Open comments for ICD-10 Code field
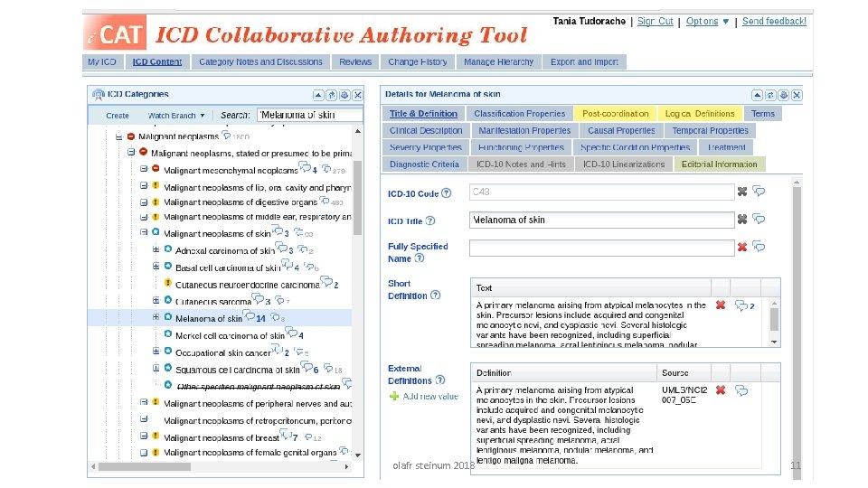This screenshot has height=488, width=868. (759, 192)
